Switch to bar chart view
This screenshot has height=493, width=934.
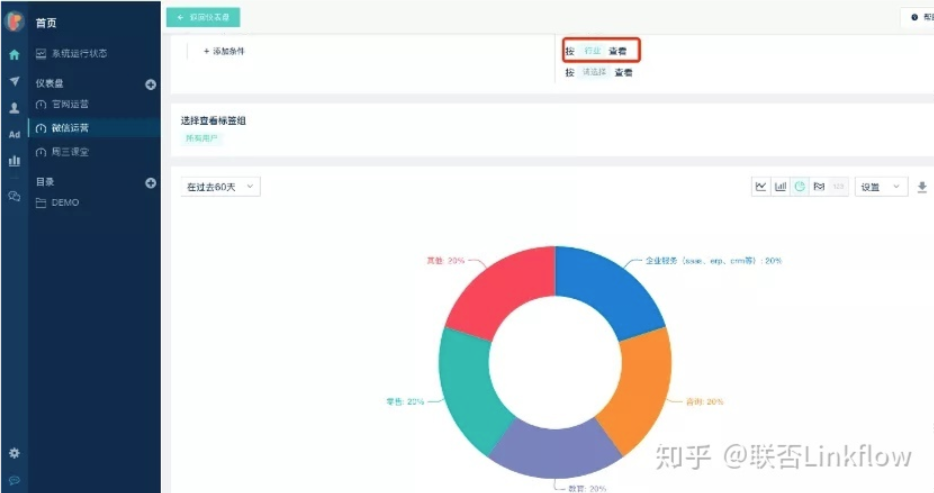[780, 186]
